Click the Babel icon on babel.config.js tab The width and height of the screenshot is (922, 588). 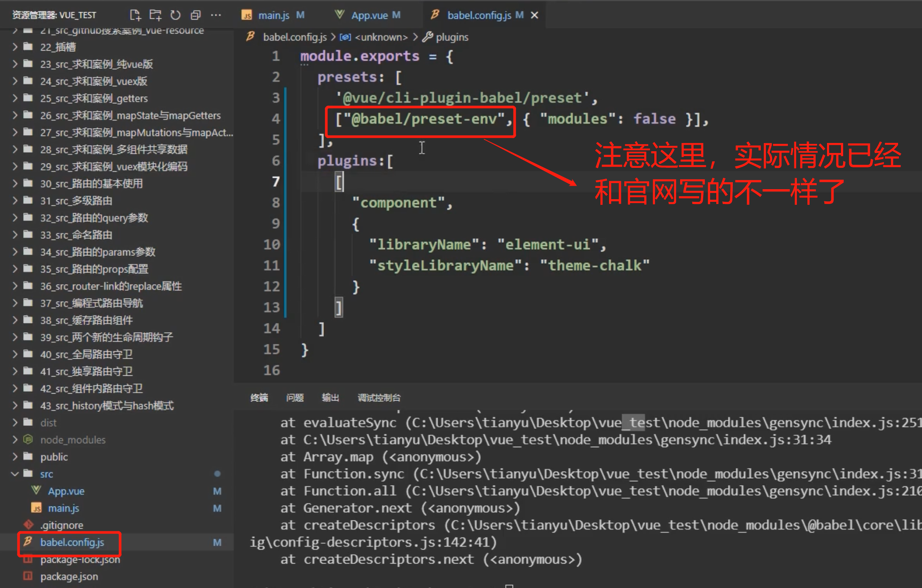click(435, 15)
